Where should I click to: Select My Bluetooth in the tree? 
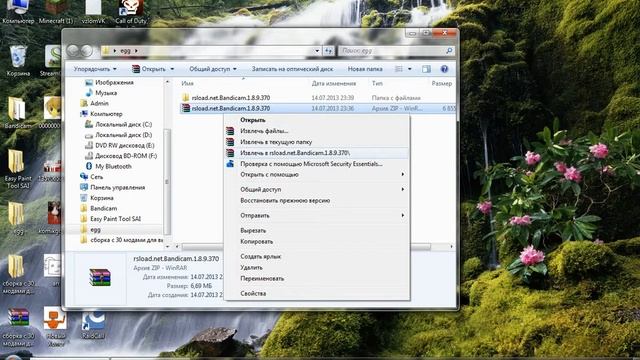(109, 167)
